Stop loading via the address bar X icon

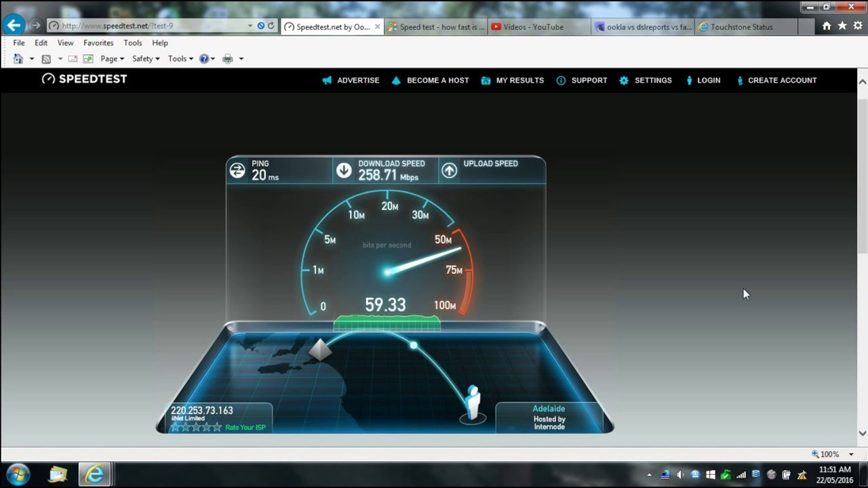coord(261,26)
